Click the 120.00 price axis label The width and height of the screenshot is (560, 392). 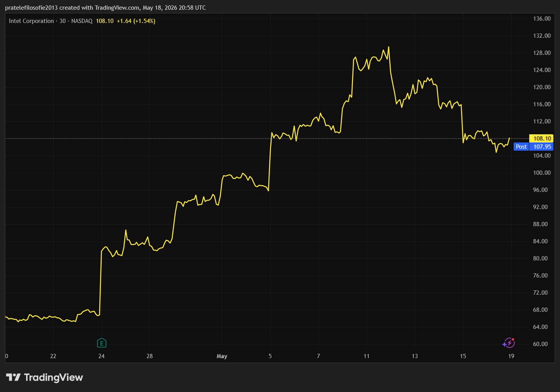tap(542, 87)
